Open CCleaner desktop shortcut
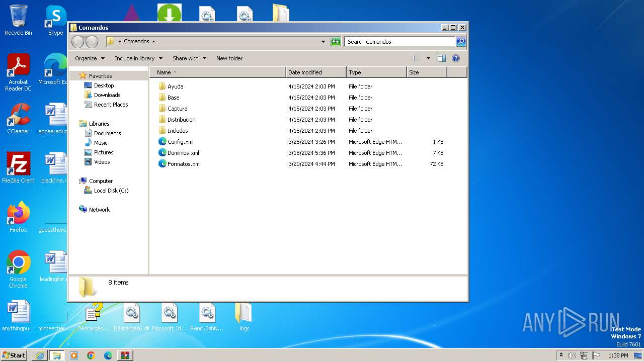The image size is (644, 362). point(18,119)
